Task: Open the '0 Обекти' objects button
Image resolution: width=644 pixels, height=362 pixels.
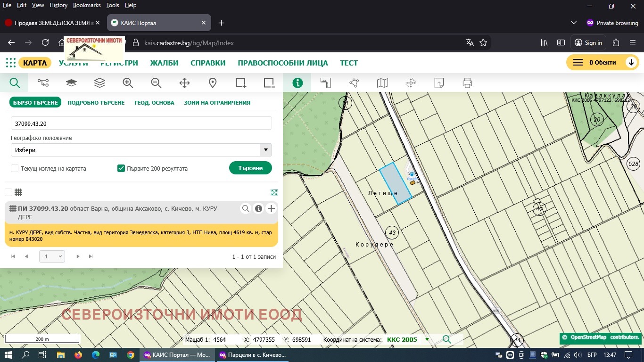Action: 602,63
